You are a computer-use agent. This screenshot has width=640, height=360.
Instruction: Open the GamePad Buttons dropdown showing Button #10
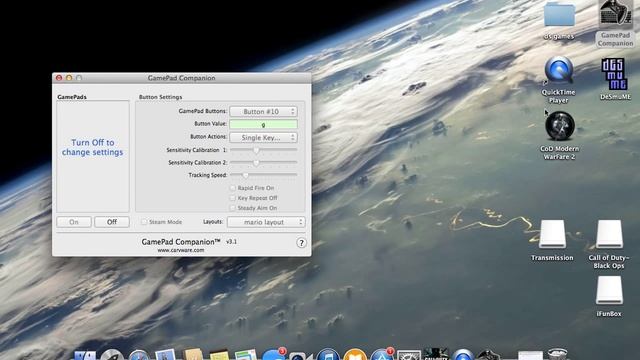[263, 111]
